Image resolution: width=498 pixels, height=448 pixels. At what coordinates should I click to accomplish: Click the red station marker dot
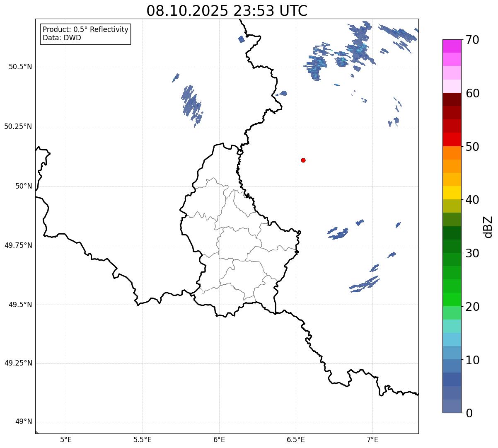(303, 160)
